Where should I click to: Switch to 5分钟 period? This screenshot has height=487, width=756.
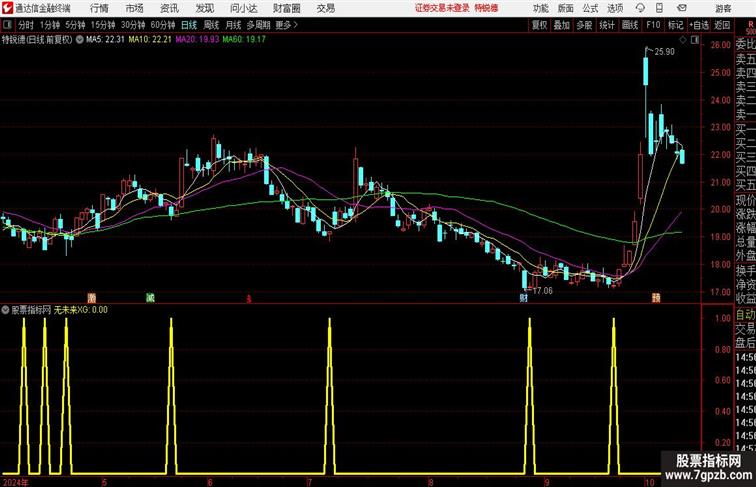click(x=75, y=25)
